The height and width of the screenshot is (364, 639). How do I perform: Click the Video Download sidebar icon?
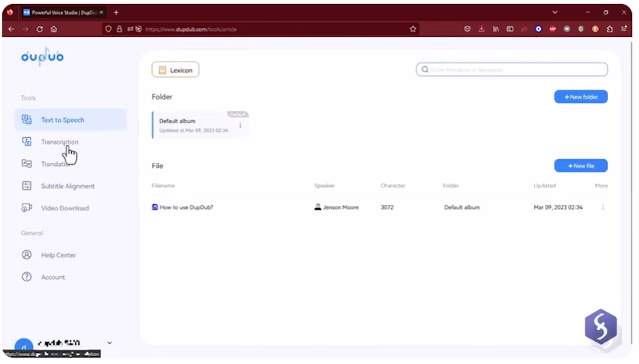point(26,207)
